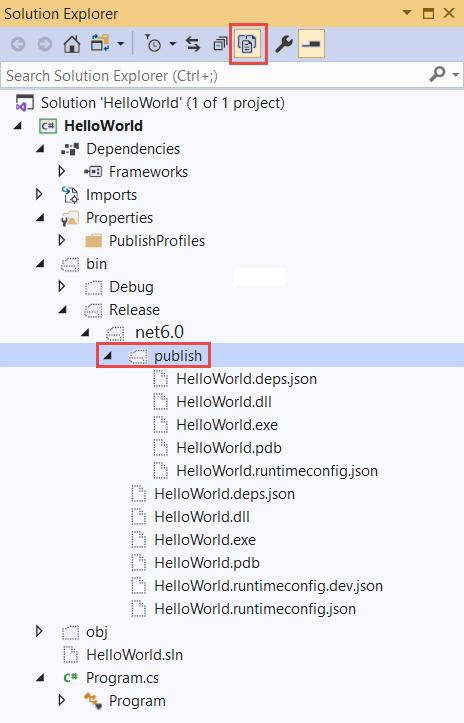Select HelloWorld.exe under publish
The image size is (464, 723).
coord(227,425)
